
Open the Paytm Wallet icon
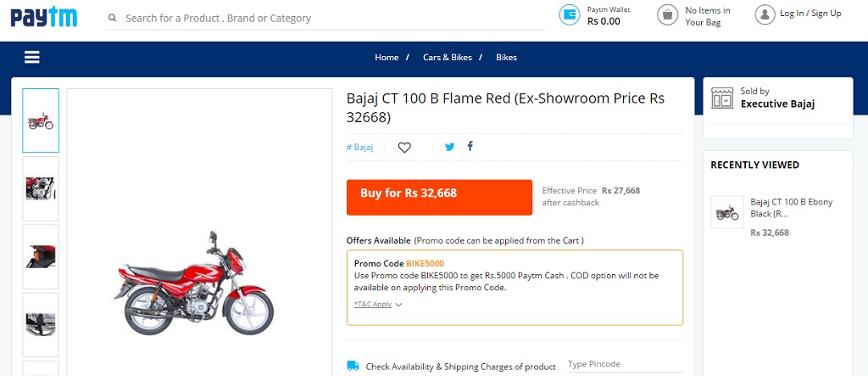pos(569,14)
